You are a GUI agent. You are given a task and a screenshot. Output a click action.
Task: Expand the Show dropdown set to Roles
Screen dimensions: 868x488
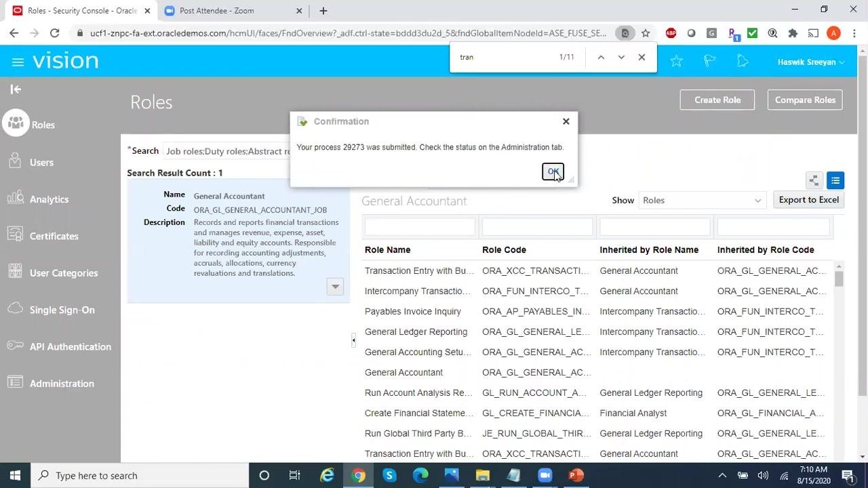click(x=702, y=200)
